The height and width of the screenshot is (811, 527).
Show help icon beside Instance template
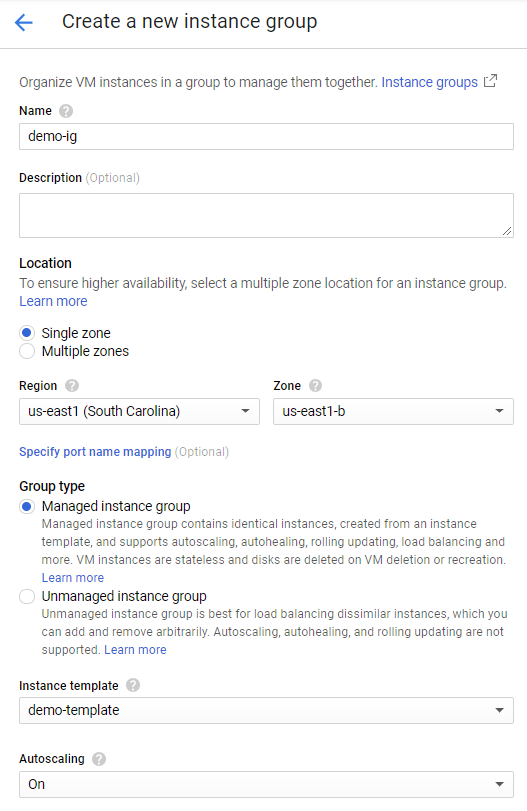133,685
